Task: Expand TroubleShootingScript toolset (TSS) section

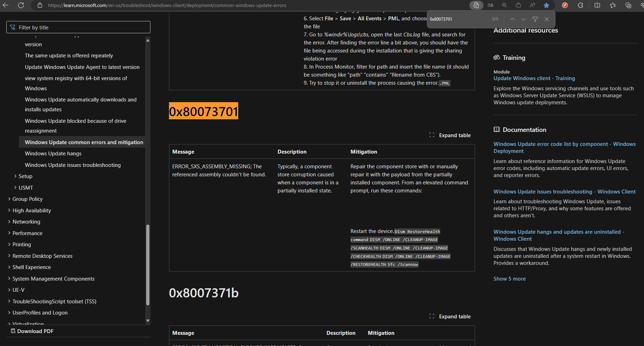Action: point(52,302)
